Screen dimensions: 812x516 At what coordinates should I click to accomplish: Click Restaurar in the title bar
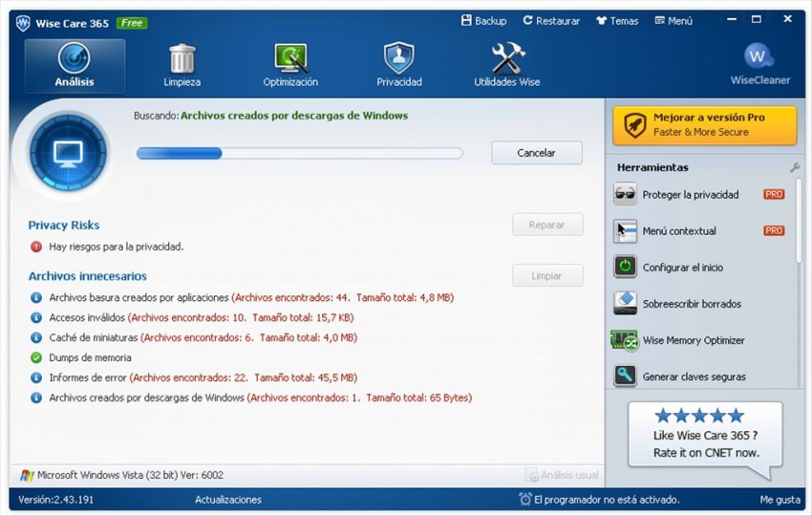tap(551, 21)
